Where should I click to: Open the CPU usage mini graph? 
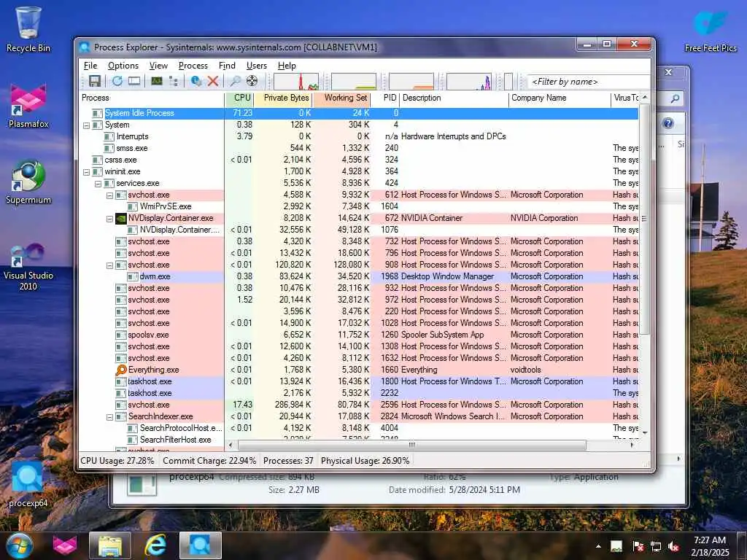296,82
